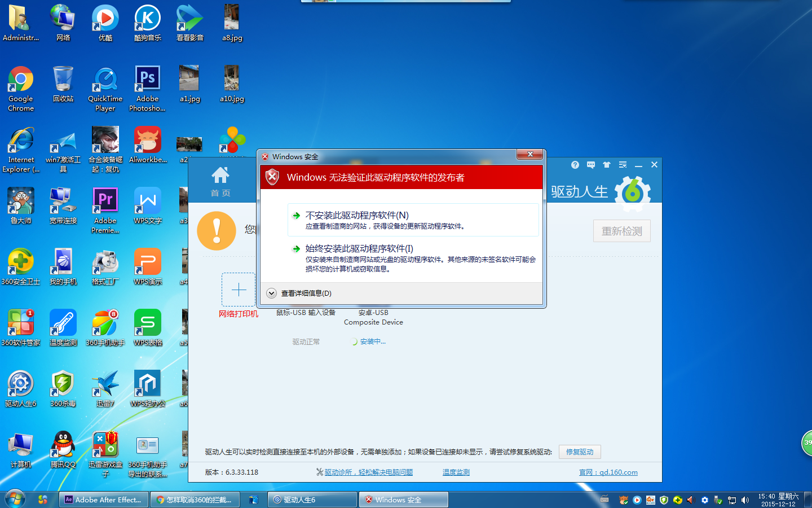Select the a1.jpg file thumbnail

pyautogui.click(x=189, y=84)
